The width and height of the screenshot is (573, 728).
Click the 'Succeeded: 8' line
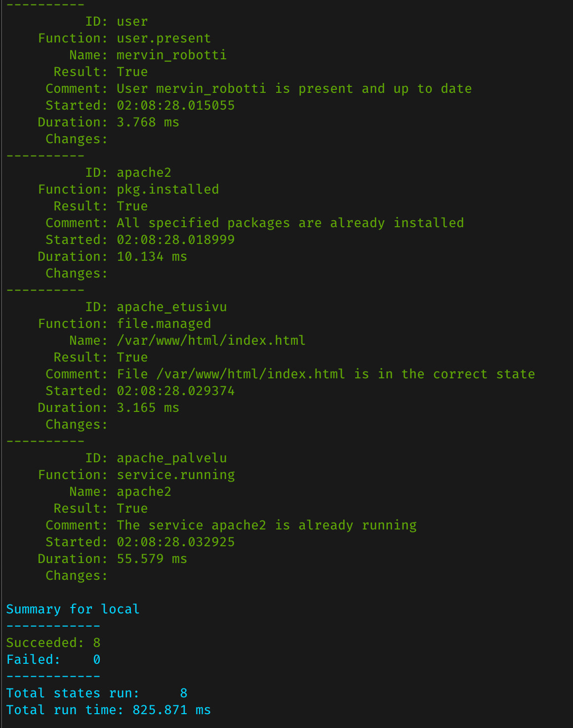53,643
